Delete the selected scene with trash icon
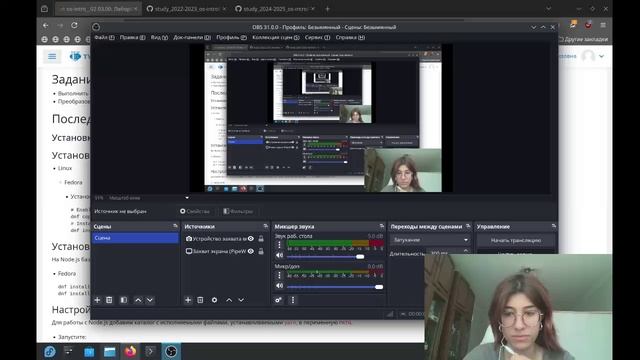Viewport: 640px width, 360px height. pos(109,300)
